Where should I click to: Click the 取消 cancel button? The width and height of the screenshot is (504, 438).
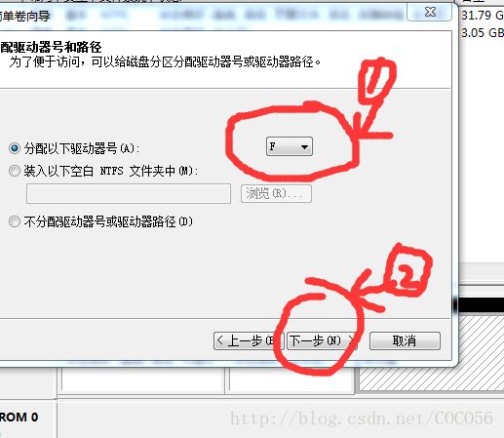(x=405, y=340)
